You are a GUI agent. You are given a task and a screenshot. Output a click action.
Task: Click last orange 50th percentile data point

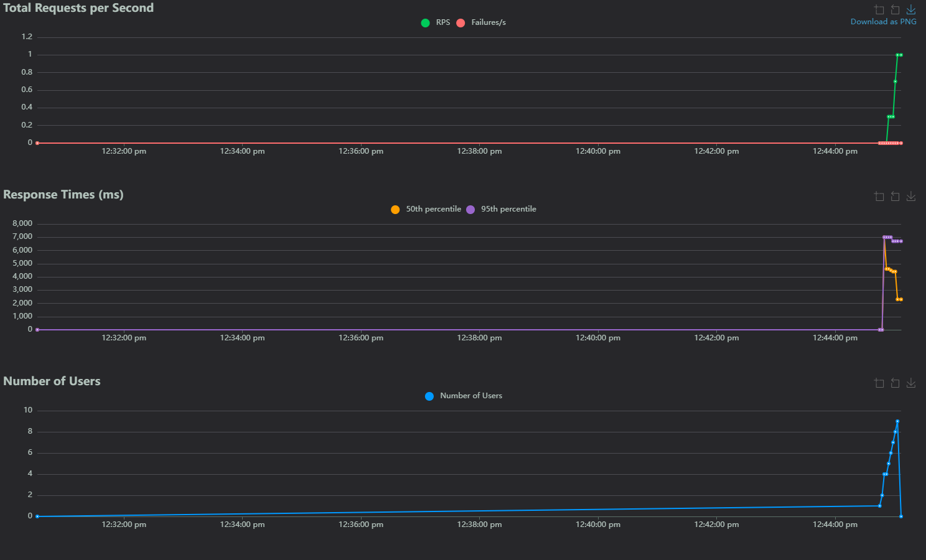[900, 299]
